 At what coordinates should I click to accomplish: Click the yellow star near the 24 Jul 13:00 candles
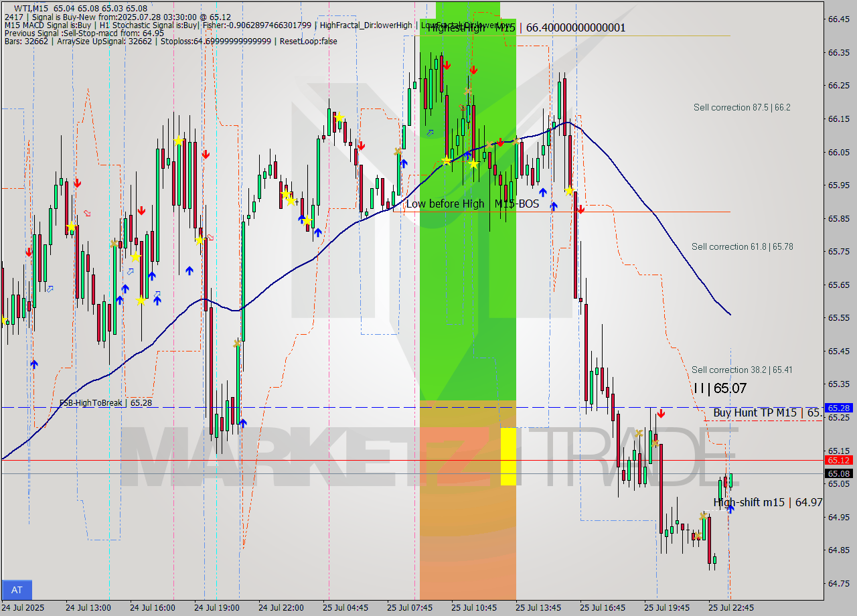click(x=72, y=228)
